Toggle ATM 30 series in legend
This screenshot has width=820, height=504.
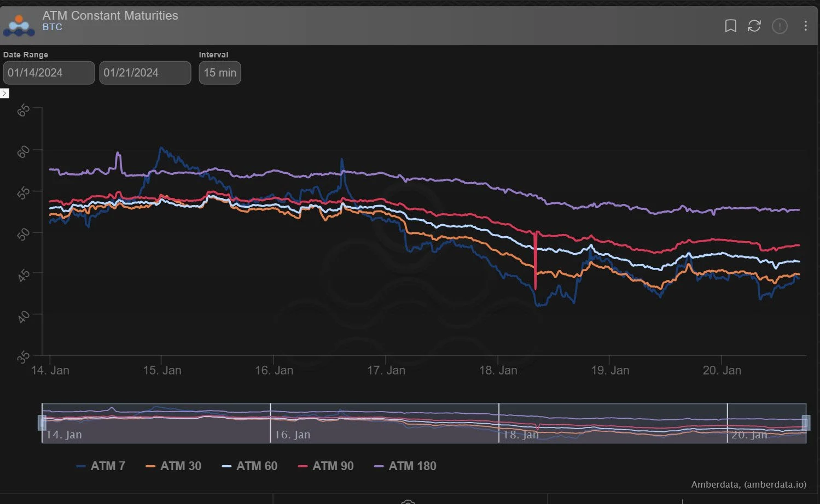tap(173, 466)
